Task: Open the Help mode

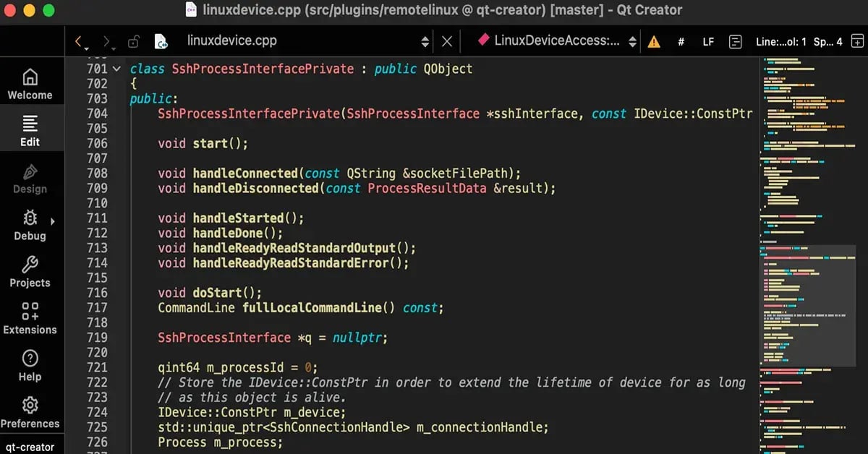Action: click(x=30, y=366)
